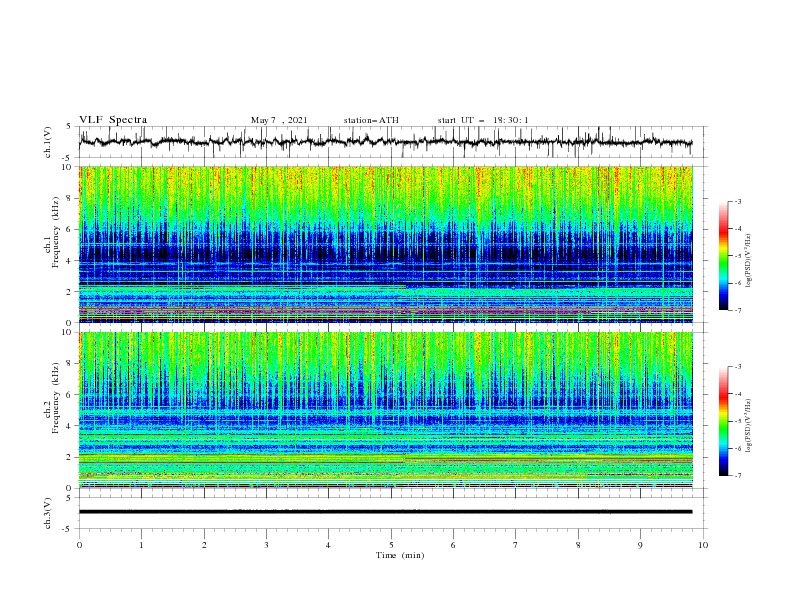Click the "-5" tick on ch.3(V) axis
Screen dimensions: 792x612
(x=68, y=529)
